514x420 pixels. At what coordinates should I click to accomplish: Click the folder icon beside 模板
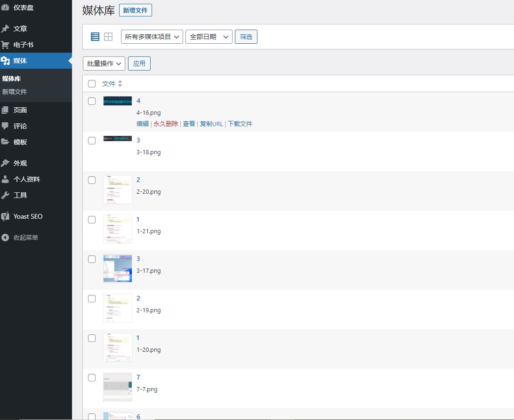(x=5, y=142)
